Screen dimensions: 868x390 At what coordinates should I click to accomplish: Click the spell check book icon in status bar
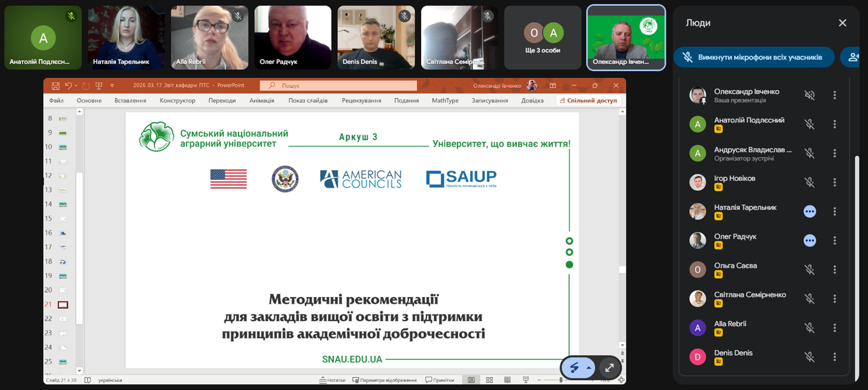coord(87,380)
